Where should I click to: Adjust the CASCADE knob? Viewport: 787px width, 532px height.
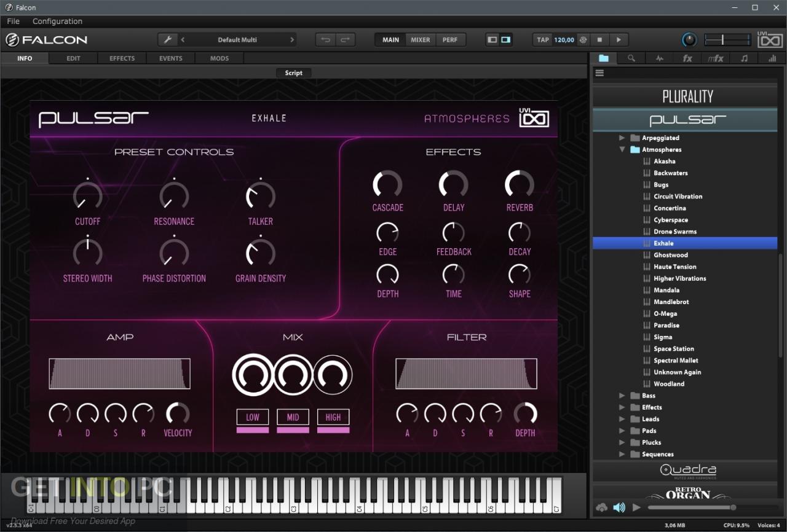[x=387, y=184]
